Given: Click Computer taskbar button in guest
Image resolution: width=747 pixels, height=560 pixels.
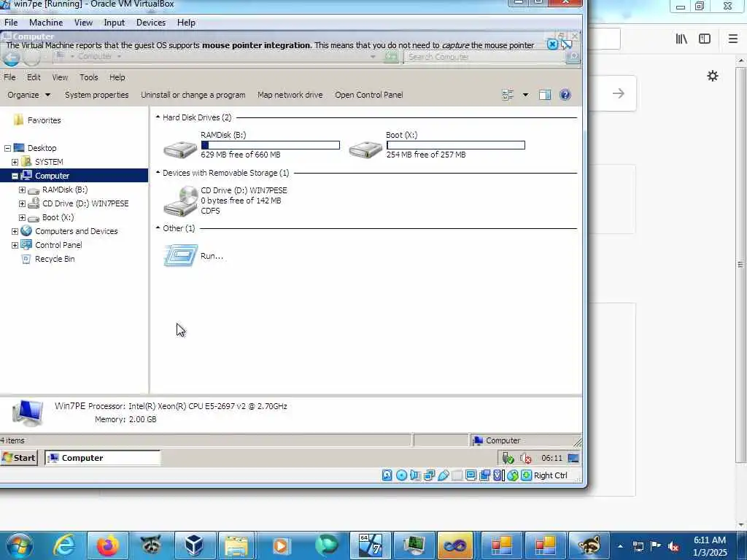Looking at the screenshot, I should (103, 458).
